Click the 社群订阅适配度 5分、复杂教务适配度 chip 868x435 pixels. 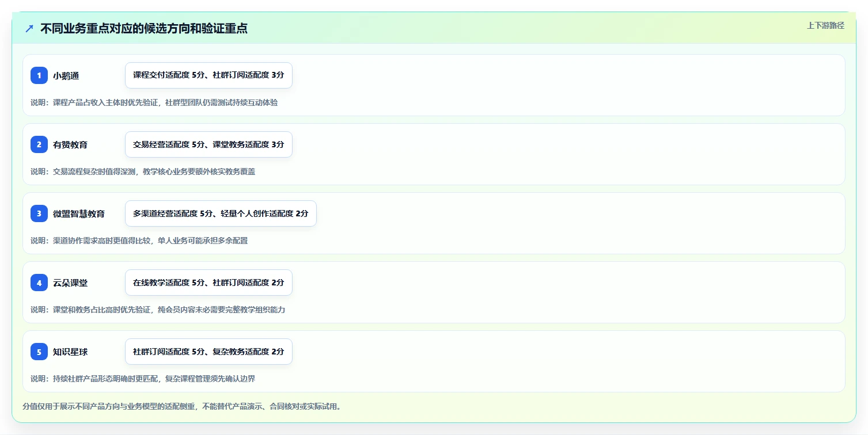(x=209, y=352)
